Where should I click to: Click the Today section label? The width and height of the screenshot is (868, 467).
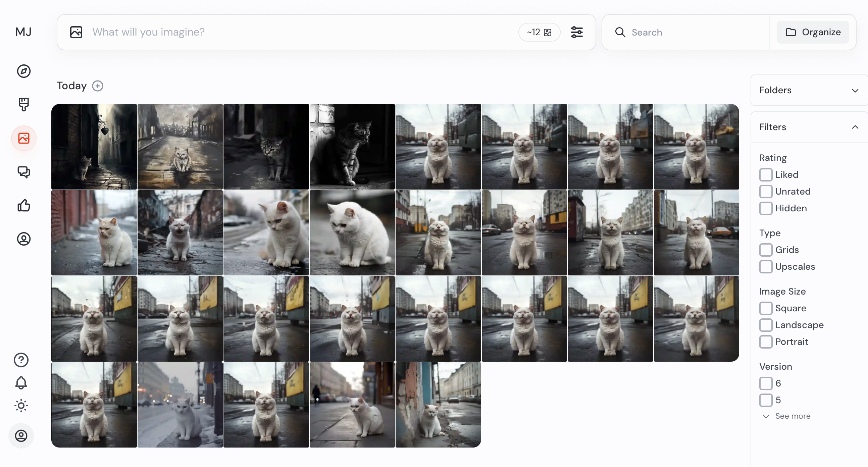pos(71,86)
